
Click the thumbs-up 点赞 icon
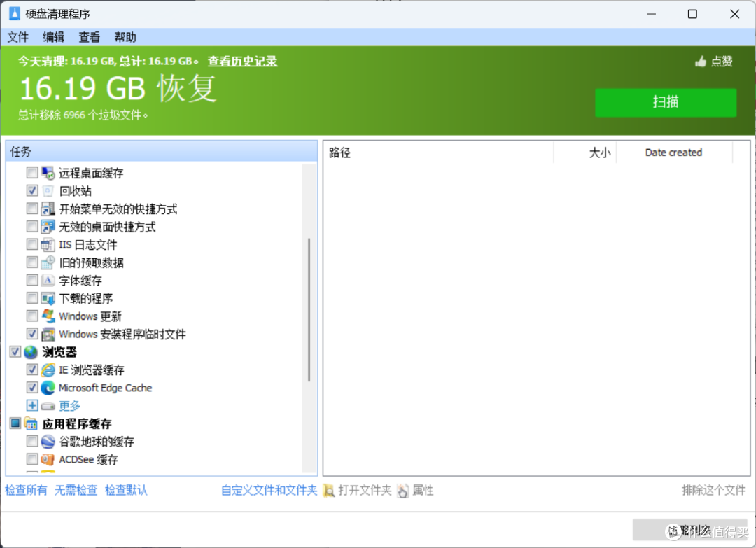point(701,61)
